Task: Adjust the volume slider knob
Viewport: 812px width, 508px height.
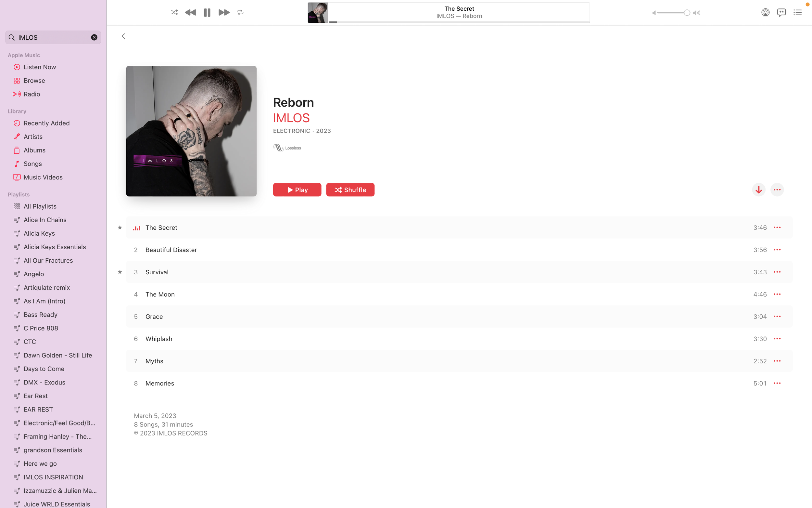Action: [687, 13]
